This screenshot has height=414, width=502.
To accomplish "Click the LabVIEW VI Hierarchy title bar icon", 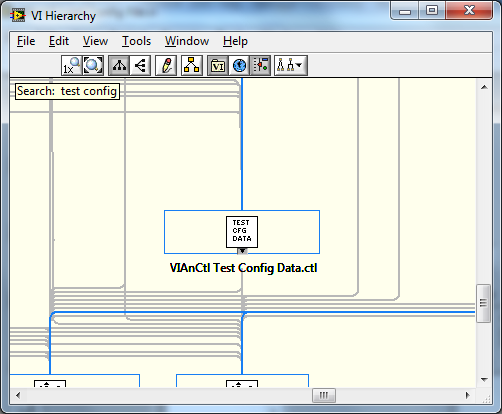I will [x=18, y=16].
